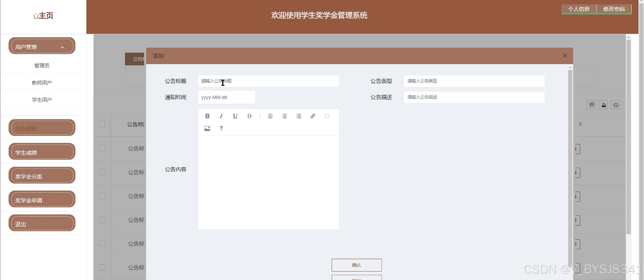Open 学生用户 submenu item
The width and height of the screenshot is (644, 280).
42,99
